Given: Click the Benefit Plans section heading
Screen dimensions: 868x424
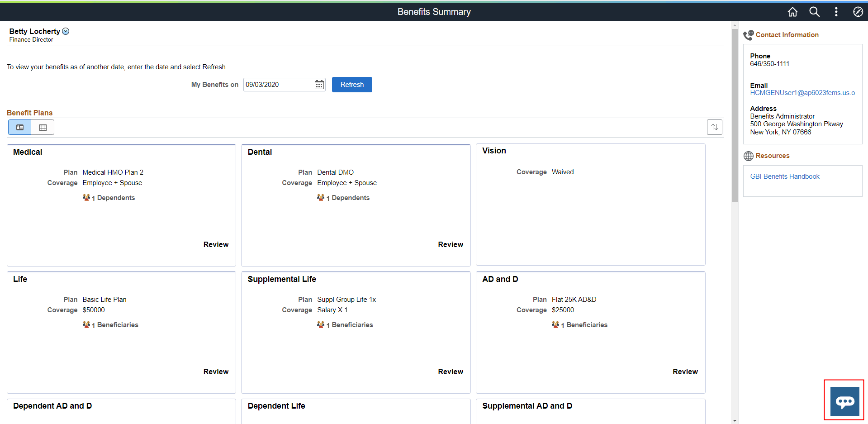Looking at the screenshot, I should click(x=29, y=113).
